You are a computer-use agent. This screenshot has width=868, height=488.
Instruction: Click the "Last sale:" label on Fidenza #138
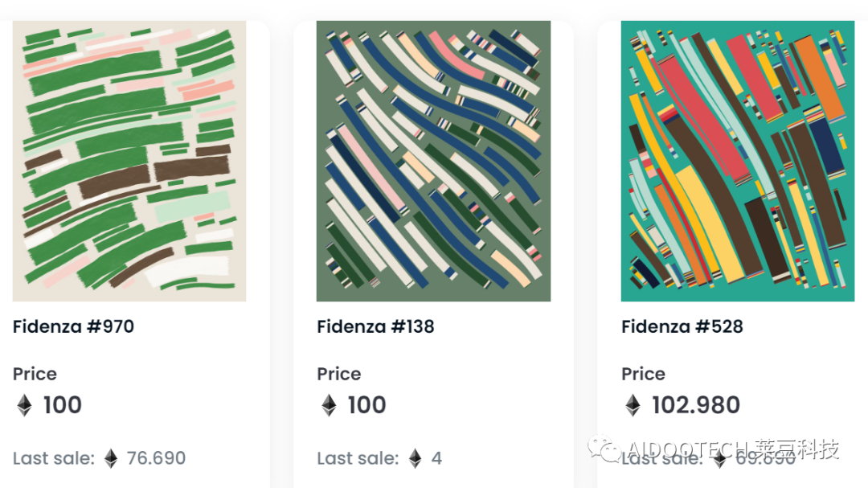pos(358,458)
